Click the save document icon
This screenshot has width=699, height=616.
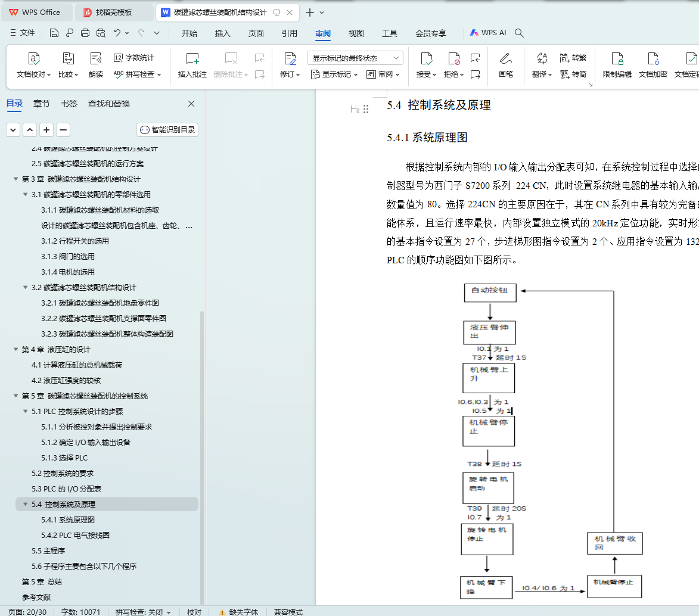(x=54, y=33)
